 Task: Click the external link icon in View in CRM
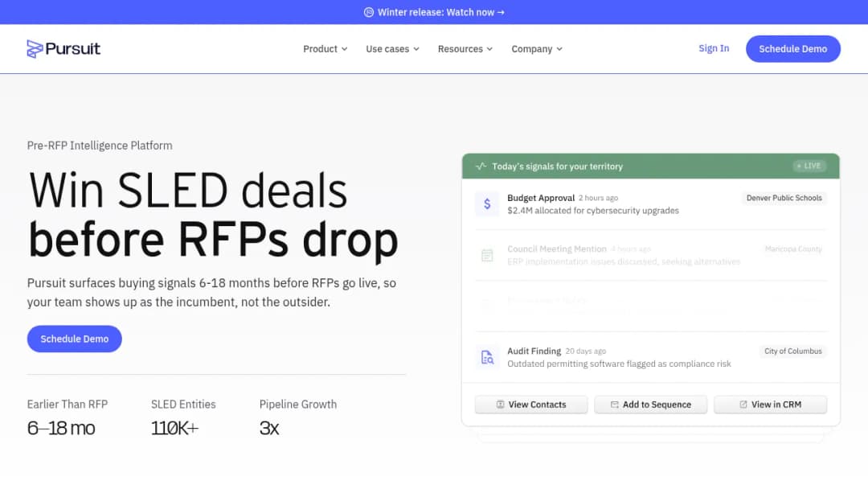[x=743, y=405]
